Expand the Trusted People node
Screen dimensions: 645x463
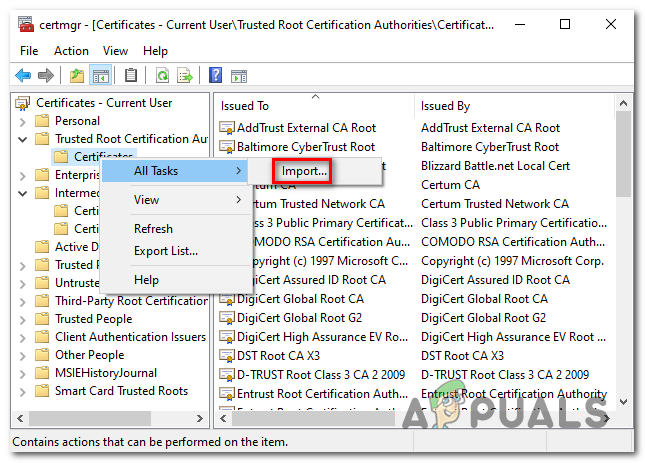click(x=23, y=319)
